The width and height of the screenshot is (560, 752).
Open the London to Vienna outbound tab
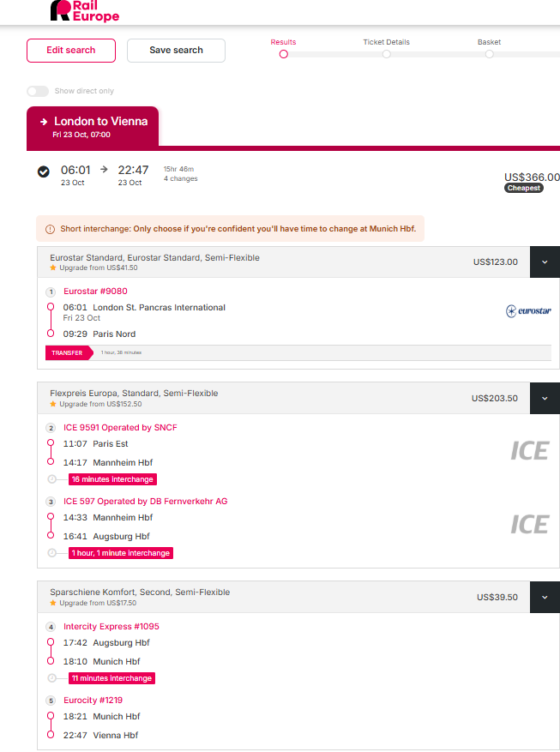[93, 126]
